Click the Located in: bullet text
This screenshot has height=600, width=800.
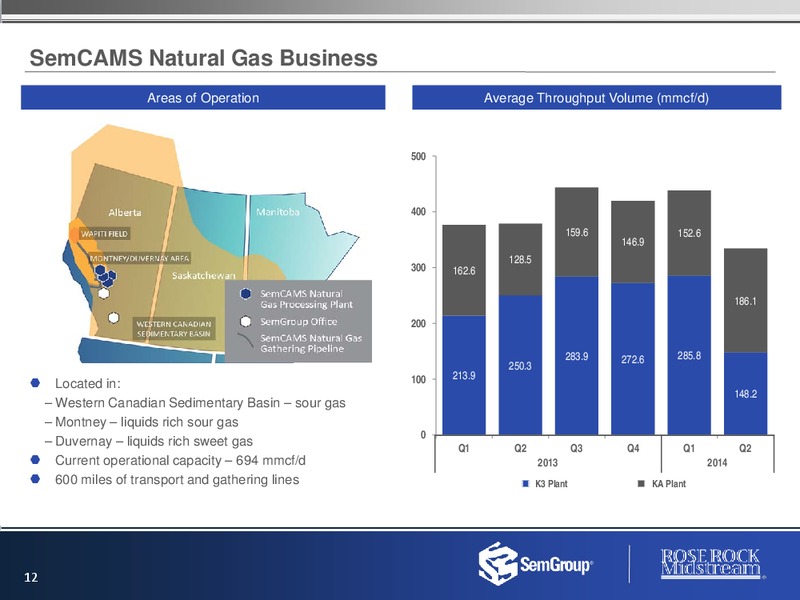[x=88, y=384]
